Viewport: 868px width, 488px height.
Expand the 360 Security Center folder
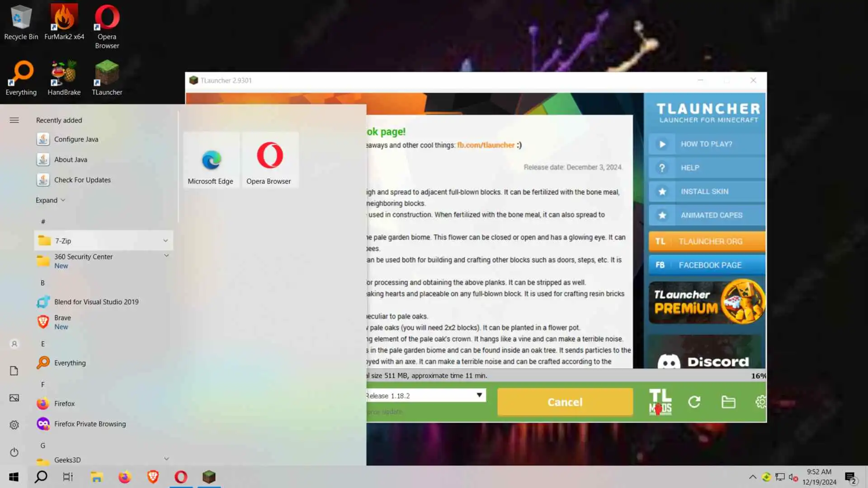(166, 256)
